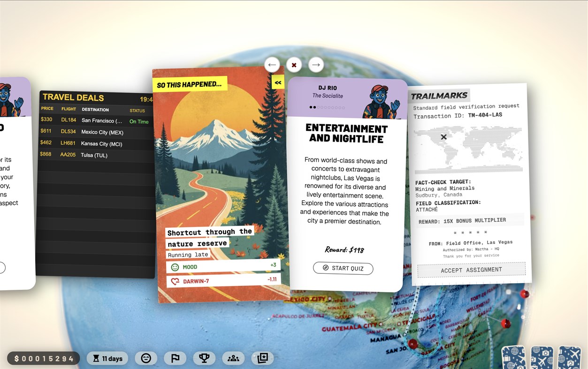Select the Kansas City (MCI) flight deal
The height and width of the screenshot is (369, 588).
click(x=96, y=143)
